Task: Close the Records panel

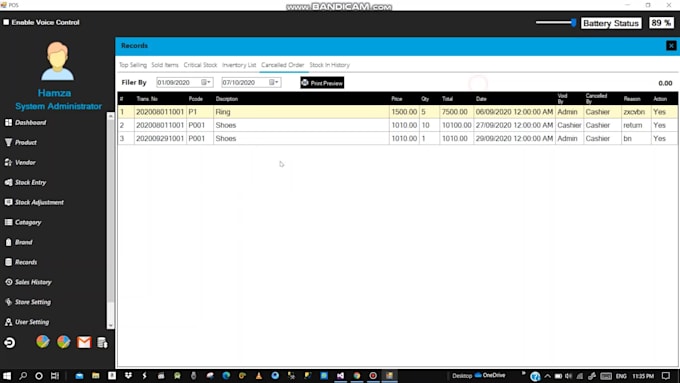Action: coord(671,46)
